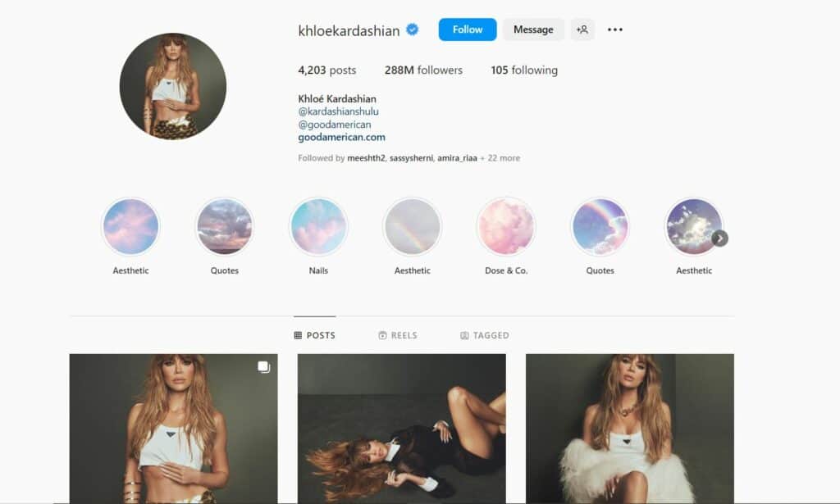Open the three-dot options menu
Image resolution: width=840 pixels, height=504 pixels.
[x=615, y=30]
